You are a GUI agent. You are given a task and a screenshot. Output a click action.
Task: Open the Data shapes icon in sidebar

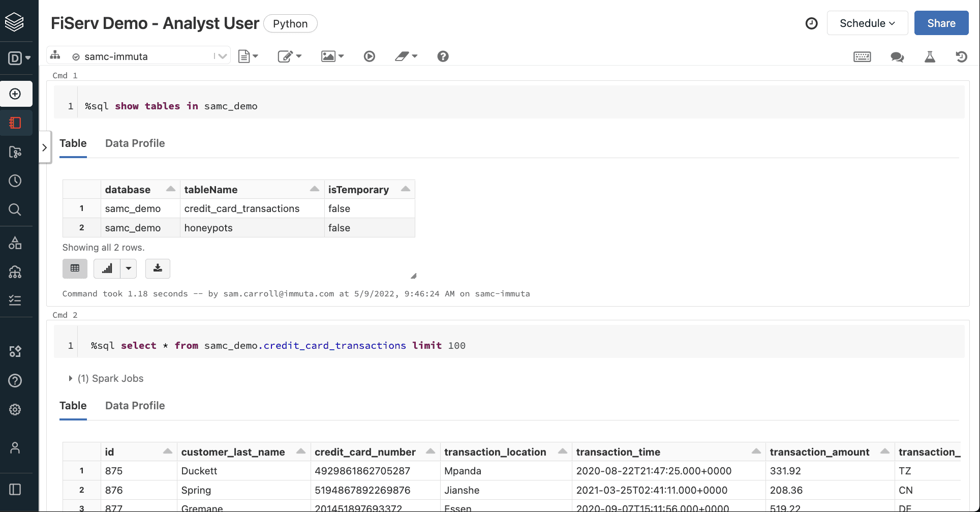(x=15, y=243)
